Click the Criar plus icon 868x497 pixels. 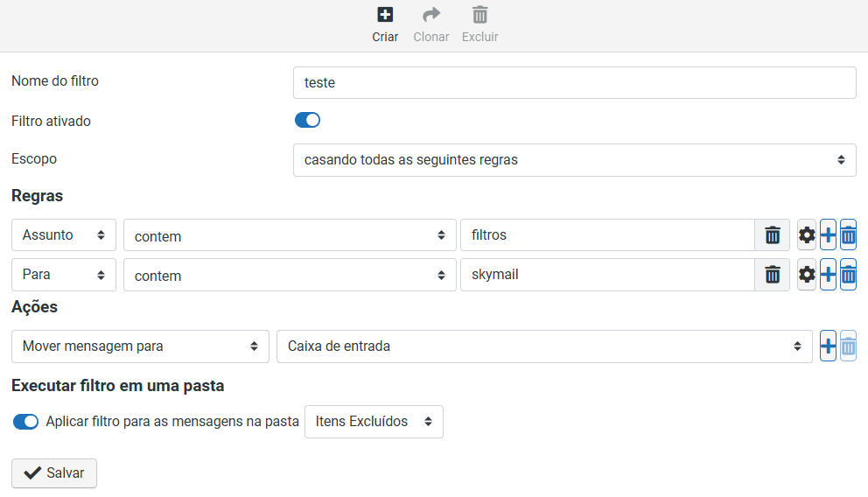(385, 14)
